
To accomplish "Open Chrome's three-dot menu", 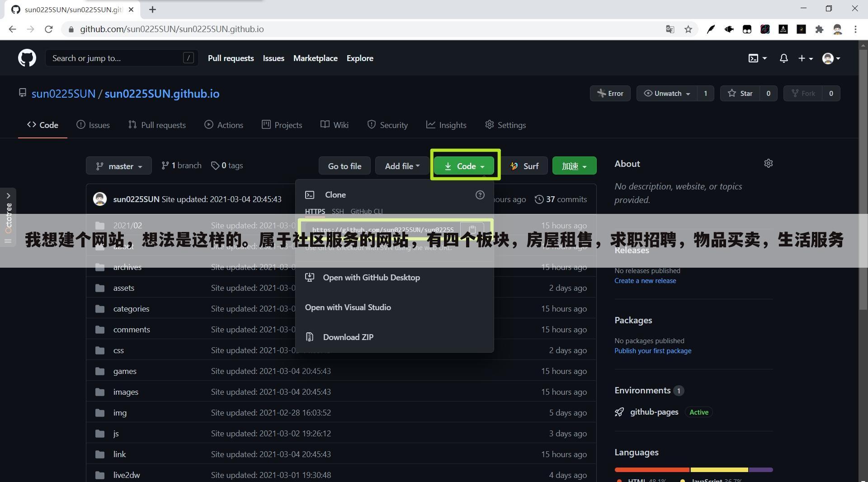I will [x=855, y=29].
